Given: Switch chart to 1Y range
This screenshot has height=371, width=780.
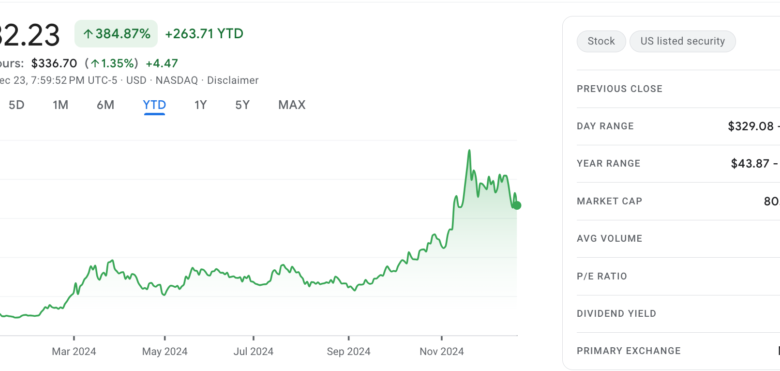Looking at the screenshot, I should click(200, 105).
